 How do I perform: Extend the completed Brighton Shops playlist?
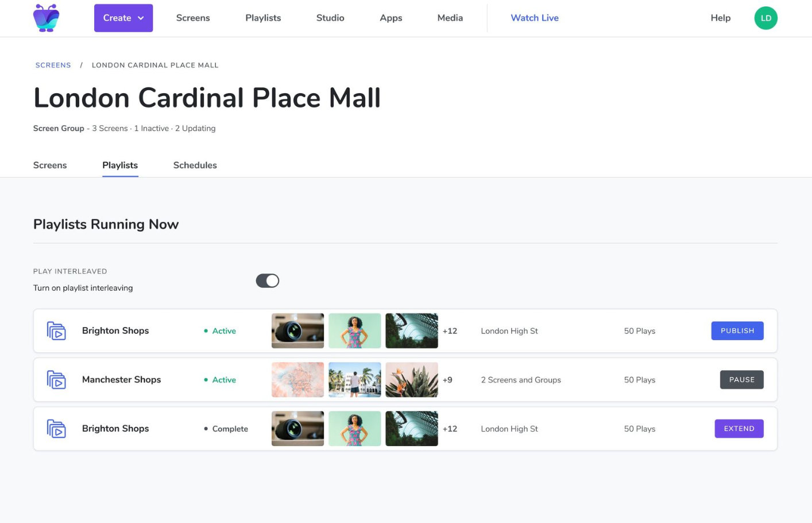click(738, 429)
